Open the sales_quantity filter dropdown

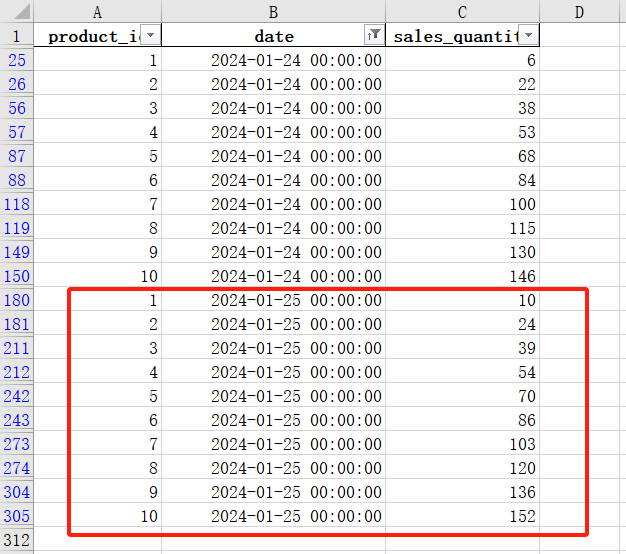[x=528, y=36]
